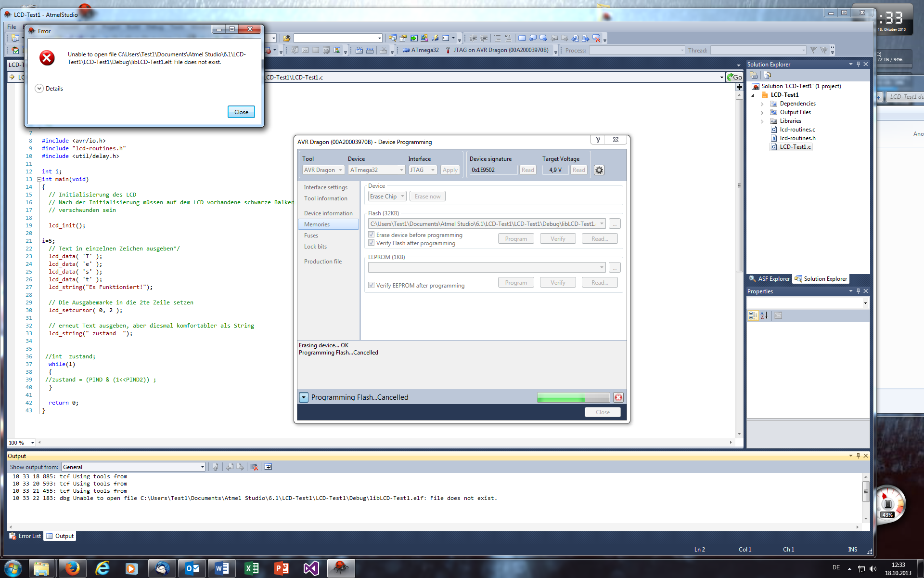
Task: Pin the Solution Explorer panel
Action: 858,64
